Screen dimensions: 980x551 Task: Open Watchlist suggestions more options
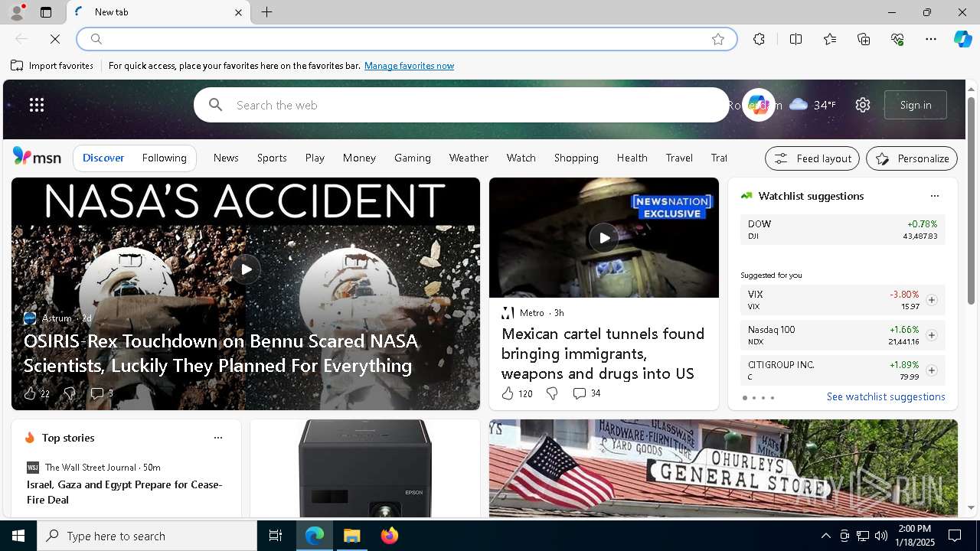point(935,196)
